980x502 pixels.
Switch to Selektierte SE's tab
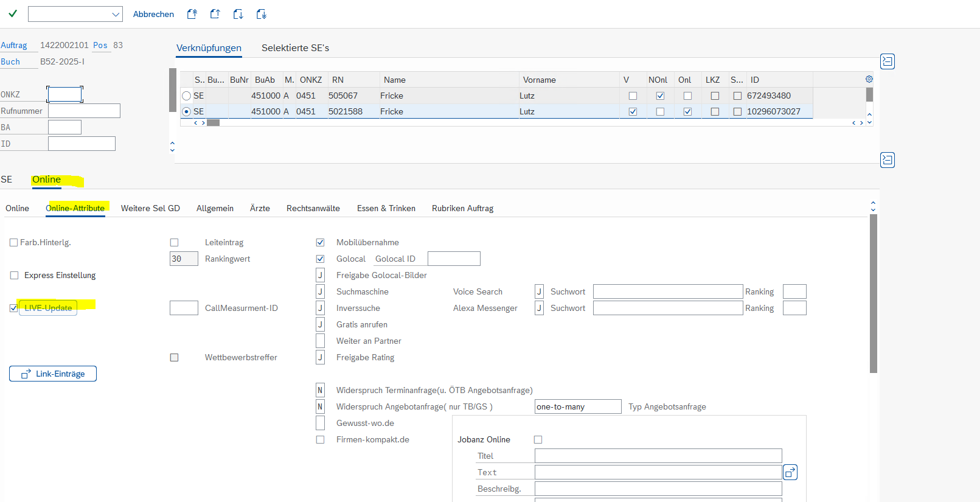(295, 48)
